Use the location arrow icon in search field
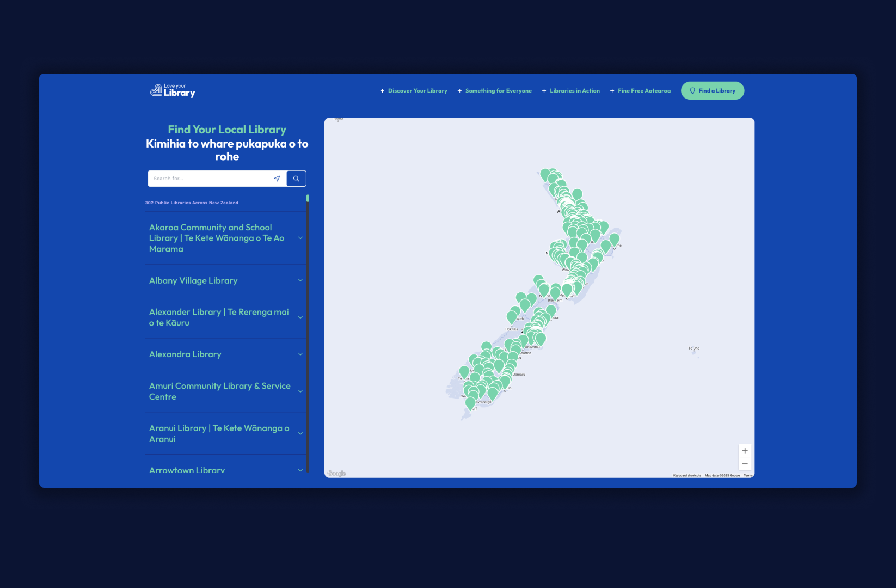This screenshot has height=588, width=896. [277, 179]
